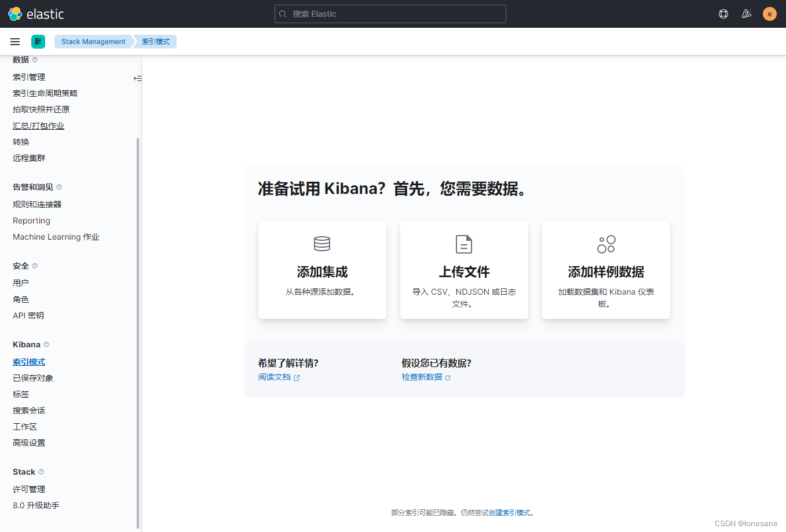The image size is (786, 532).
Task: Click the 索引模式 breadcrumb
Action: (x=156, y=42)
